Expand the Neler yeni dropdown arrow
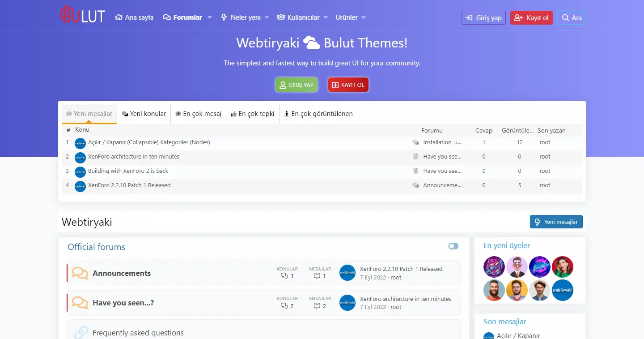 click(x=267, y=18)
